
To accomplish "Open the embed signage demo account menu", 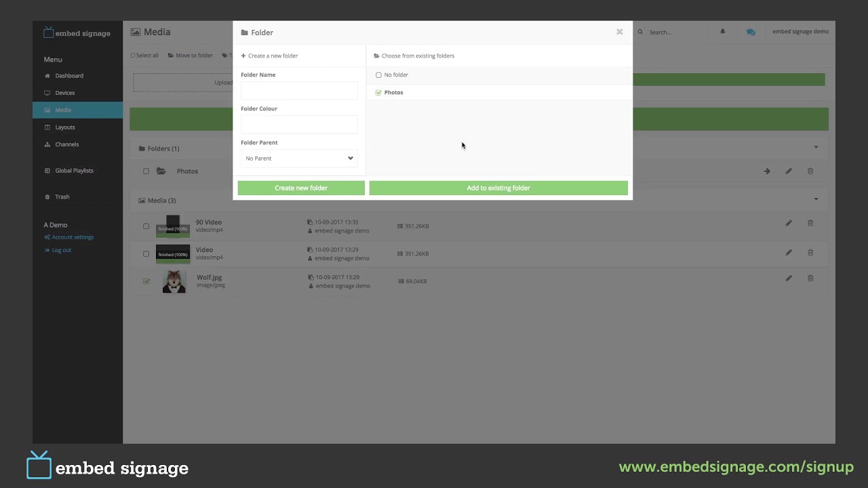I will 800,32.
